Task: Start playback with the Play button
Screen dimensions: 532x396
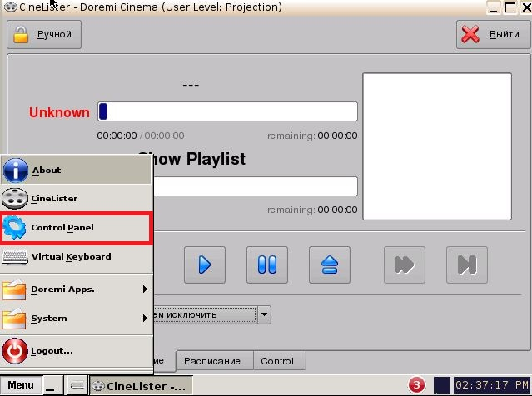Action: click(x=205, y=265)
